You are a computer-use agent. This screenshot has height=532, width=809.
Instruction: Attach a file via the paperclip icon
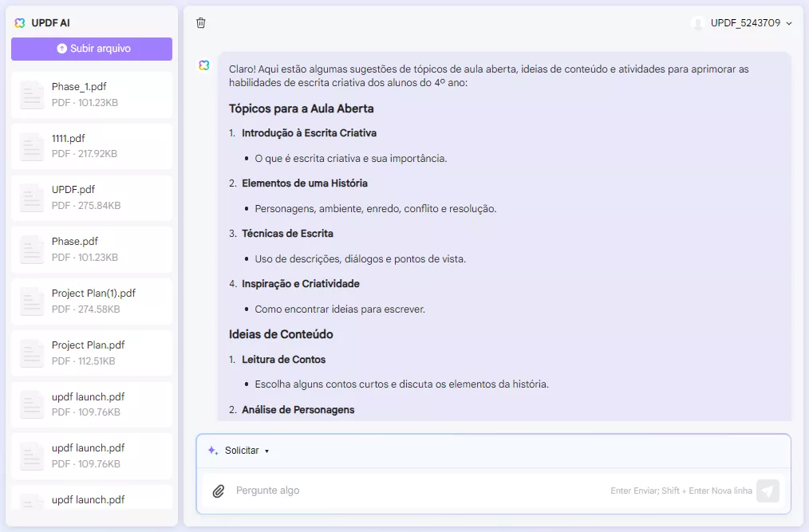click(x=219, y=491)
